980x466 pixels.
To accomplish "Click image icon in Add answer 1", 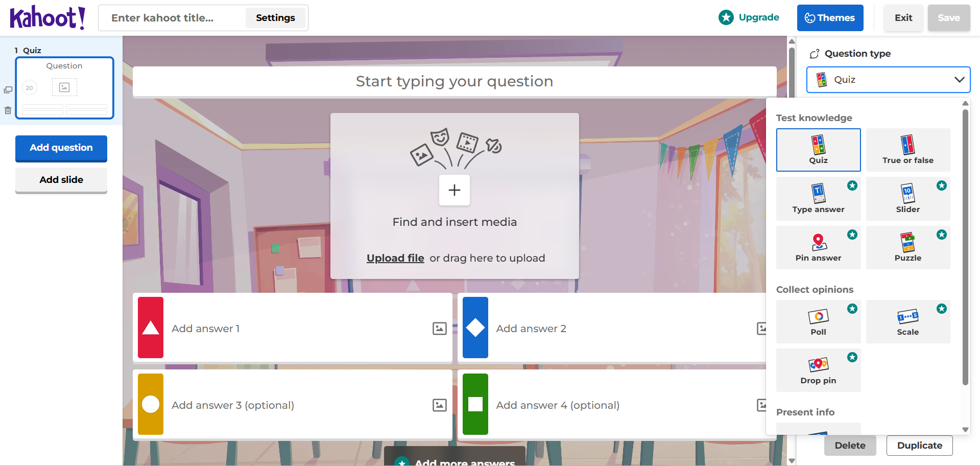I will tap(439, 329).
